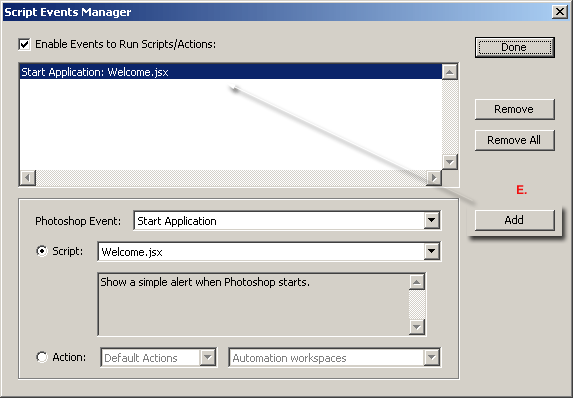Open the Automation workspaces dropdown
The image size is (573, 398).
pos(335,357)
